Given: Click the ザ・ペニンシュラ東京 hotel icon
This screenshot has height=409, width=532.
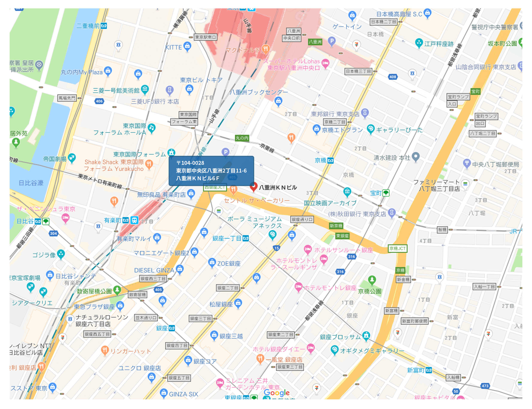Looking at the screenshot, I should tap(65, 218).
